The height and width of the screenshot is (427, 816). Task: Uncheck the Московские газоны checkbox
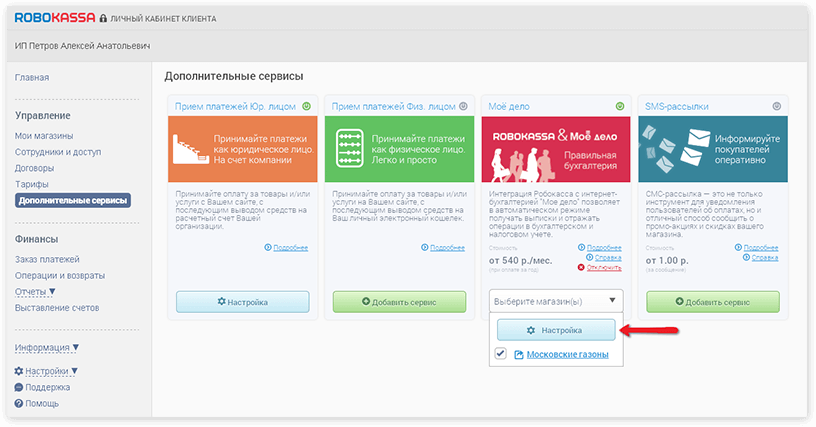(x=501, y=355)
